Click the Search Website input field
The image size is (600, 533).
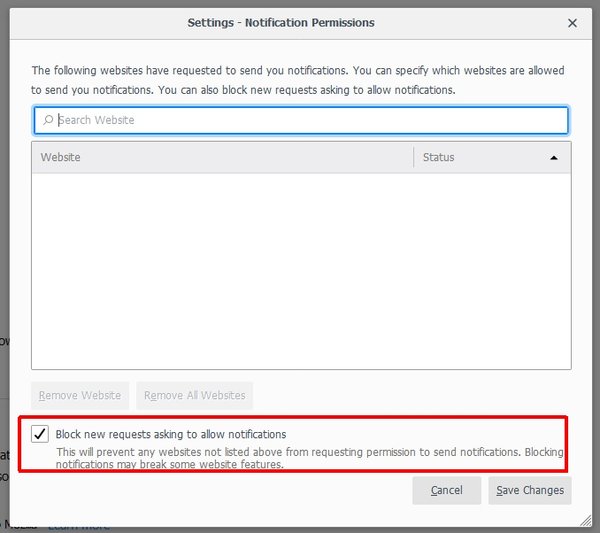pyautogui.click(x=301, y=120)
